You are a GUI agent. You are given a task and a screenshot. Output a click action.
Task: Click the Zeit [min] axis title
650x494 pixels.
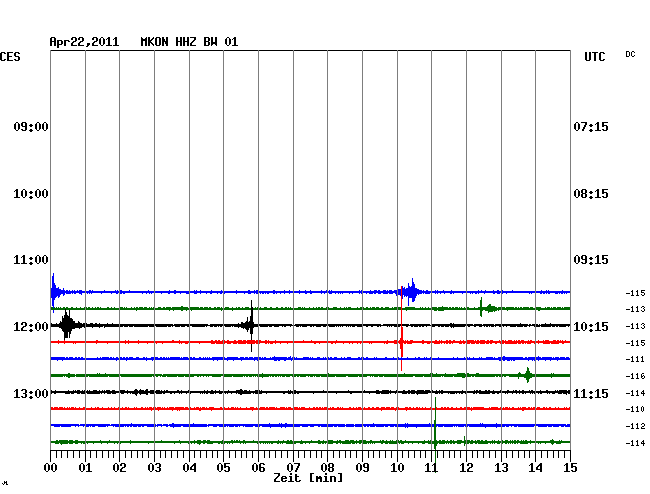308,478
